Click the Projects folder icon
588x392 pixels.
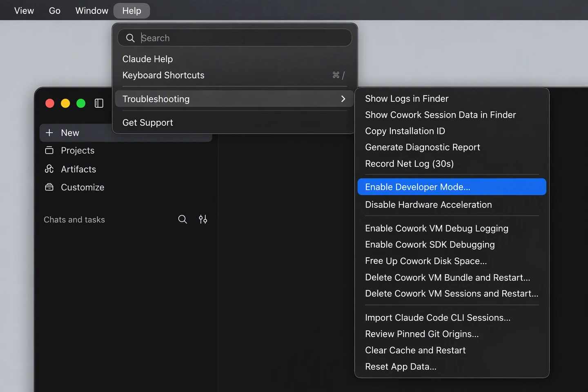[x=49, y=150]
